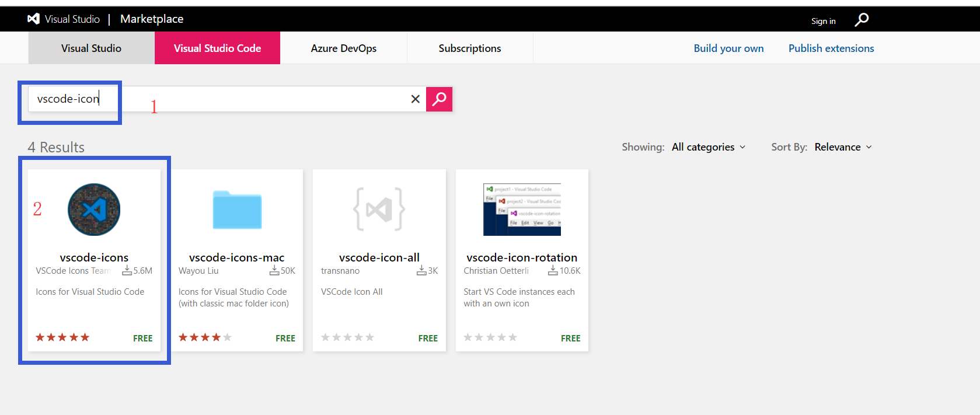Image resolution: width=980 pixels, height=415 pixels.
Task: Expand the All categories dropdown
Action: coord(709,147)
